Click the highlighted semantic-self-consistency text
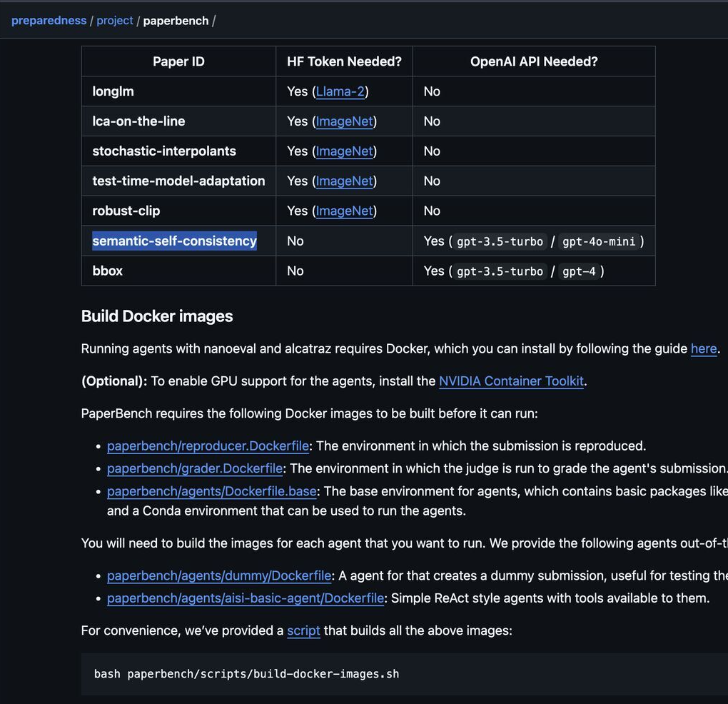This screenshot has height=704, width=728. click(x=174, y=241)
